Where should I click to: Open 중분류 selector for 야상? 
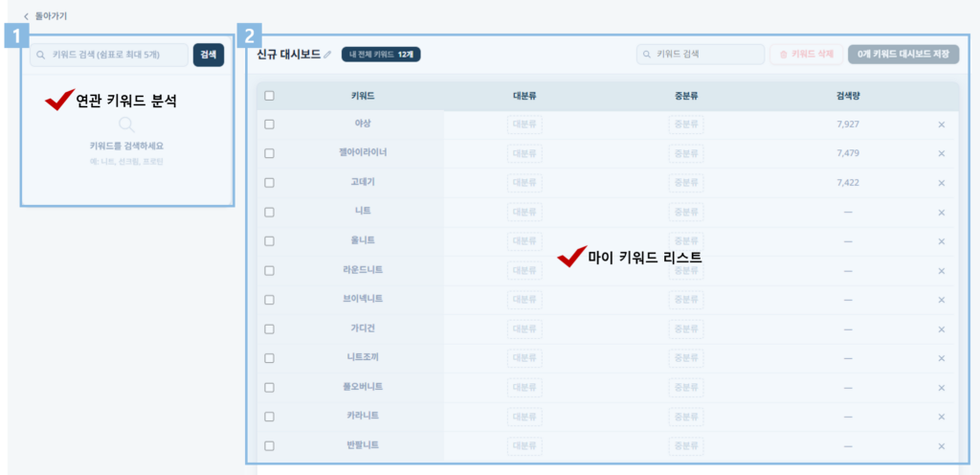click(x=685, y=124)
